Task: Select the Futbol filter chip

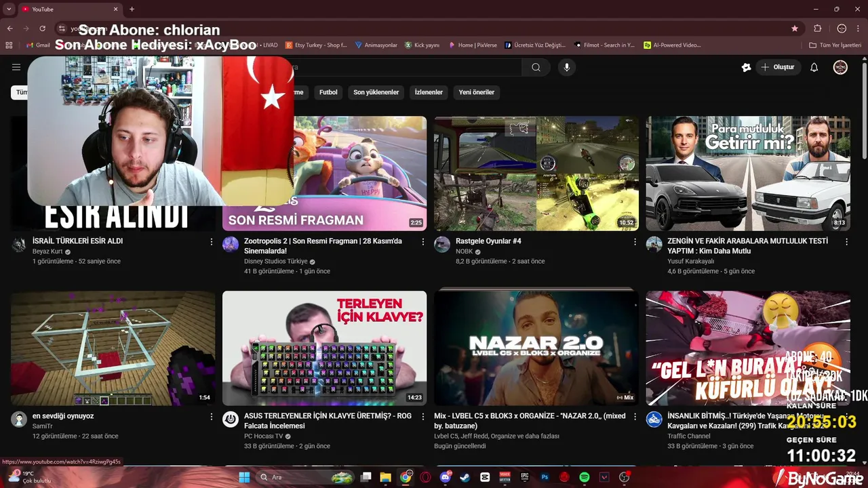Action: pos(328,92)
